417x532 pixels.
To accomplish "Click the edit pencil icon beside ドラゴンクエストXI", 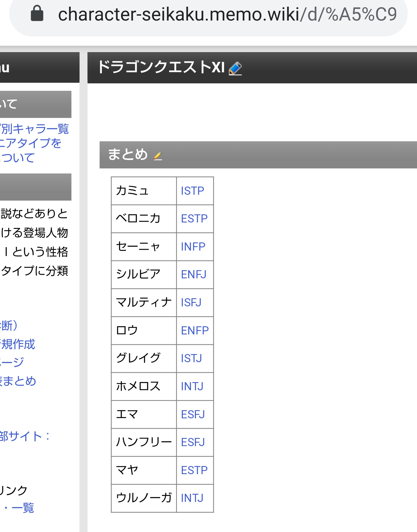I will tap(235, 69).
